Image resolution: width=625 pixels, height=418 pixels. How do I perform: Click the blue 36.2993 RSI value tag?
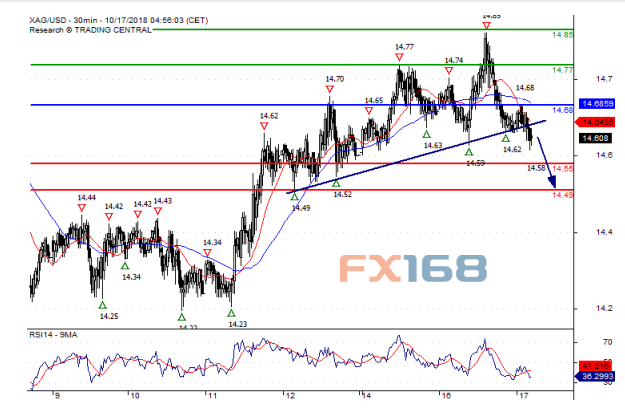tap(594, 379)
